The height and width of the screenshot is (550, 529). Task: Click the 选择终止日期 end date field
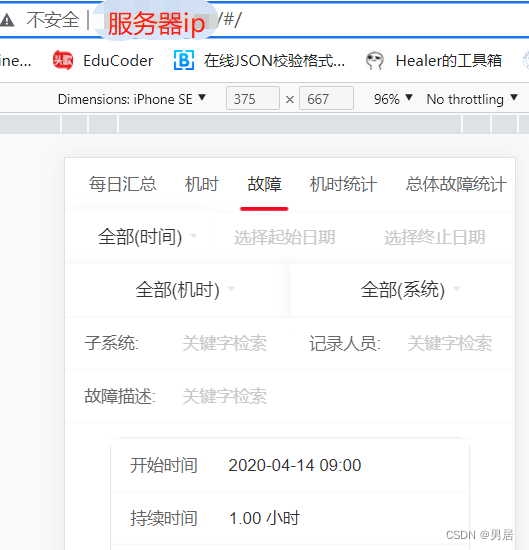tap(435, 237)
